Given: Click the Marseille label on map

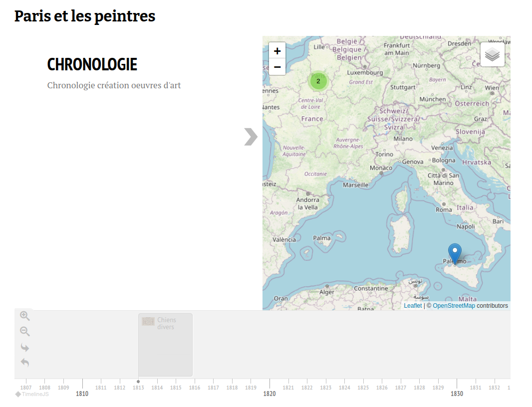Looking at the screenshot, I should pyautogui.click(x=355, y=185).
